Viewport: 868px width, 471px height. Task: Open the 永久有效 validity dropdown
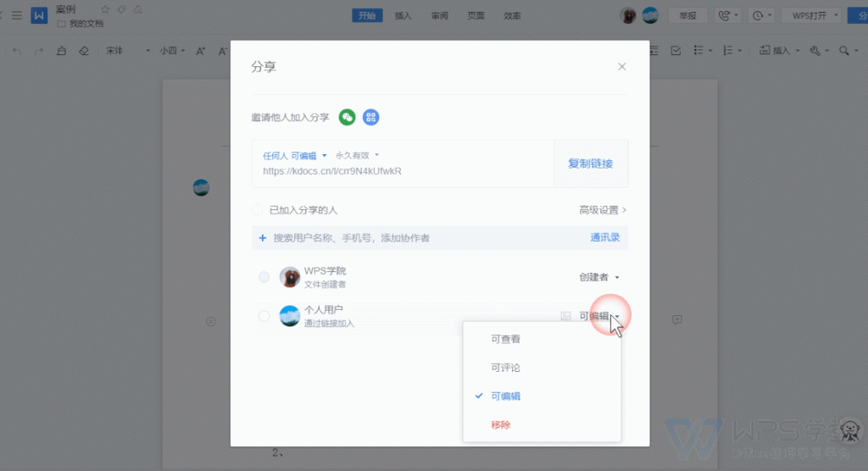tap(357, 155)
